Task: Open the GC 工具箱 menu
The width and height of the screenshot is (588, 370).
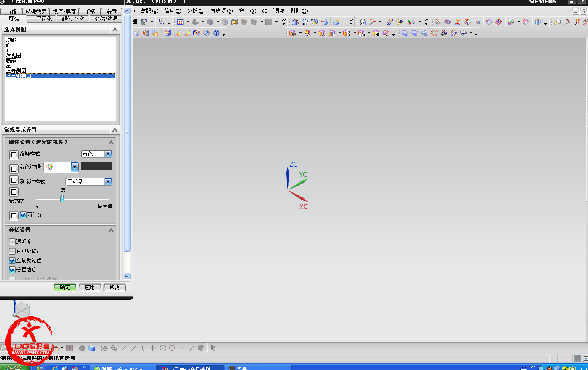Action: tap(273, 11)
